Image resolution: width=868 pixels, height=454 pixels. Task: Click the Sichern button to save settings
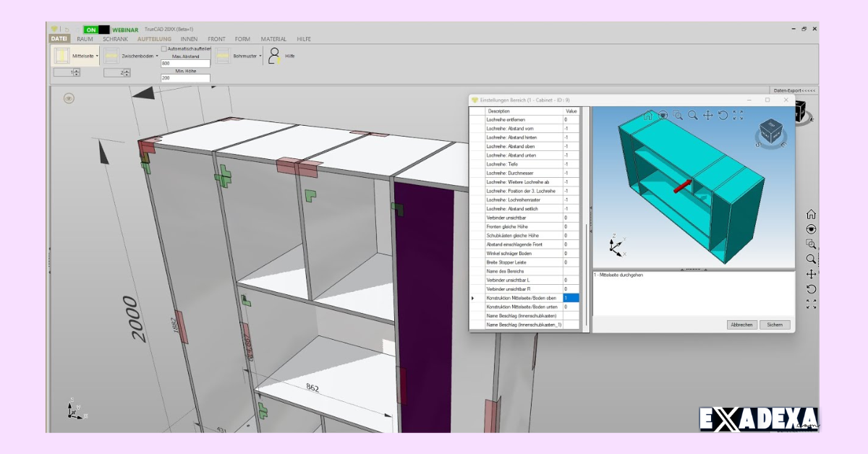click(x=774, y=325)
